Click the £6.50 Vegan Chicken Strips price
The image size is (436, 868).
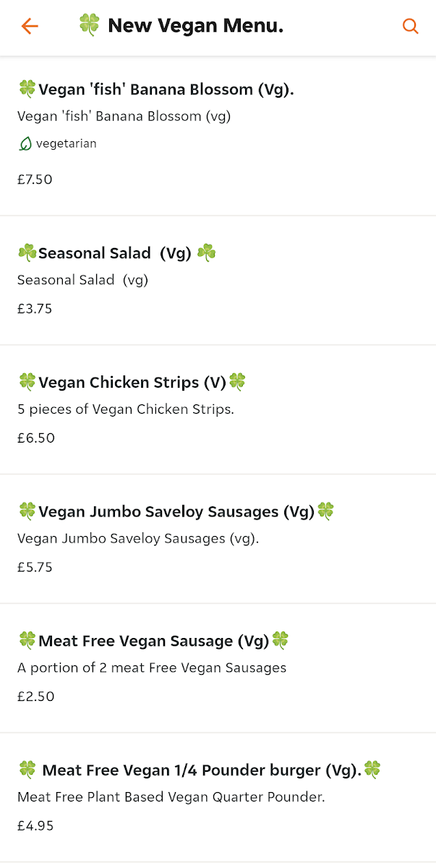pos(36,438)
